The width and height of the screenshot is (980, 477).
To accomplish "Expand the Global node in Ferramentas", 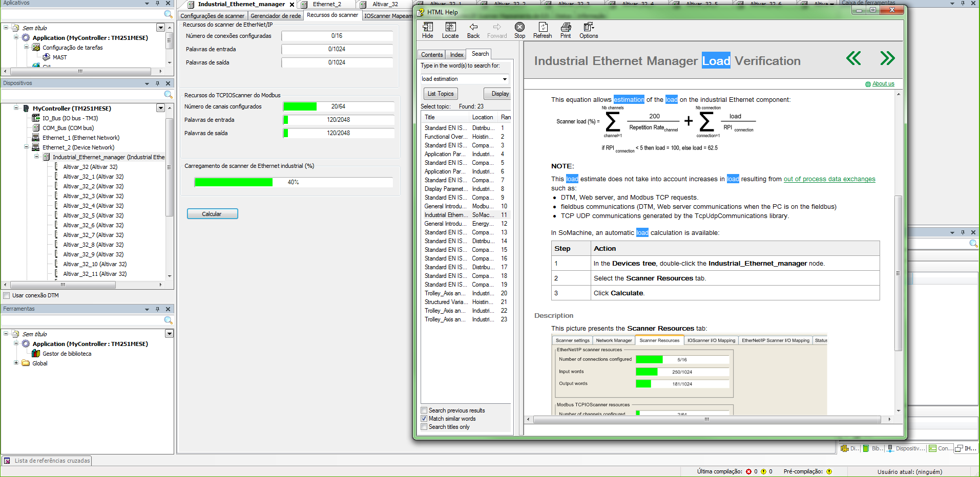I will [x=16, y=363].
